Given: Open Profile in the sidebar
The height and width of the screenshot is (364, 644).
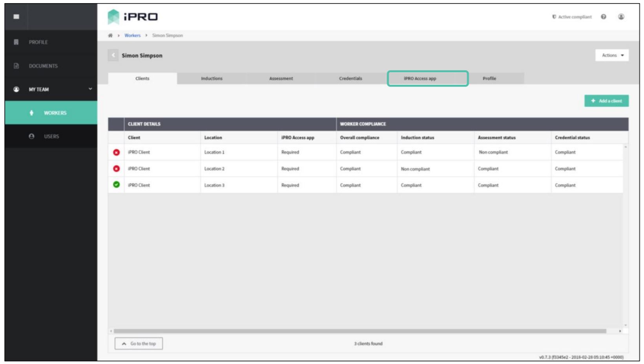Looking at the screenshot, I should (x=51, y=42).
